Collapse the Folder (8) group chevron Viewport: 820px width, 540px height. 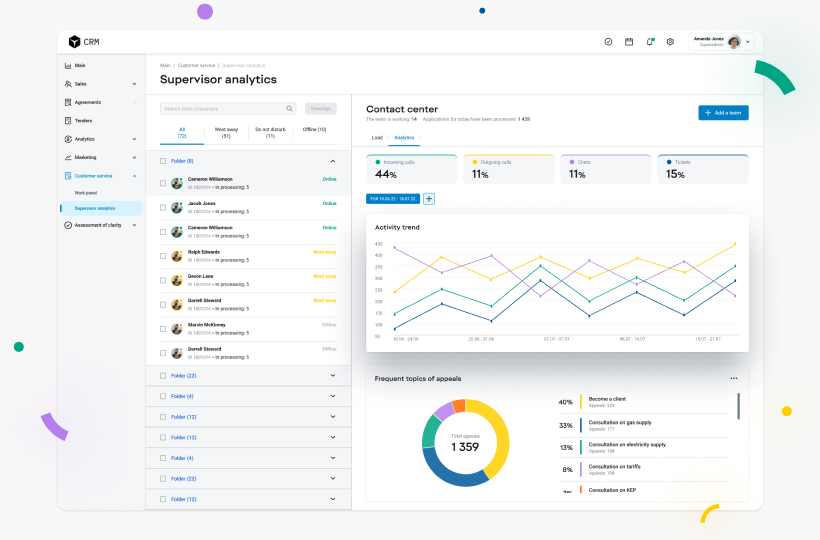click(x=333, y=160)
